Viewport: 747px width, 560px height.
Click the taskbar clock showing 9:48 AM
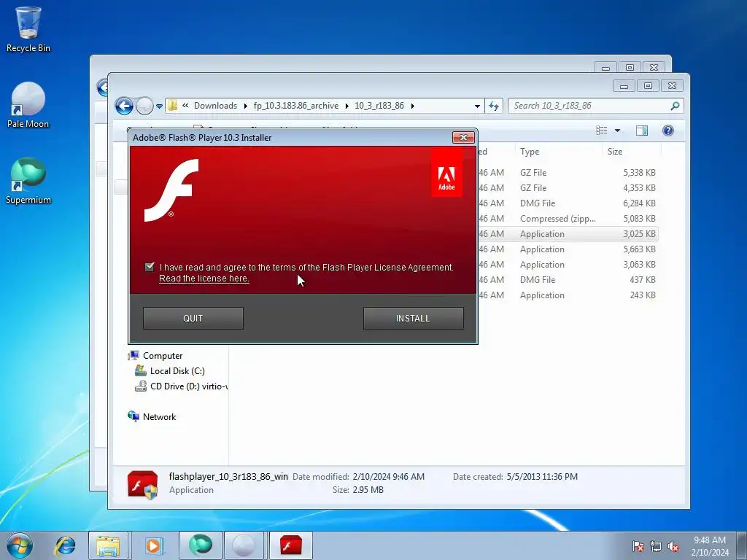coord(710,546)
